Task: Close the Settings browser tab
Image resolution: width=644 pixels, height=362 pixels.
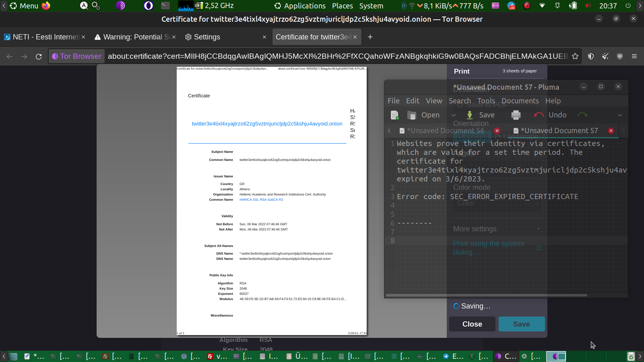Action: [264, 37]
